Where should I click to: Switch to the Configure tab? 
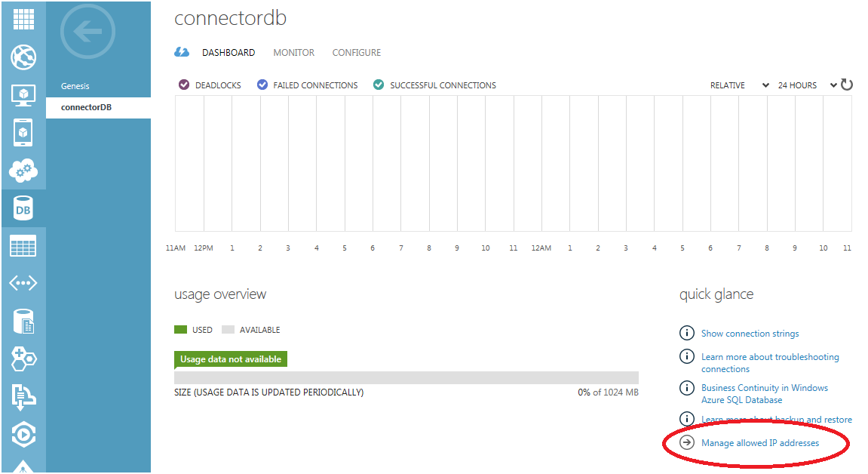(x=356, y=53)
